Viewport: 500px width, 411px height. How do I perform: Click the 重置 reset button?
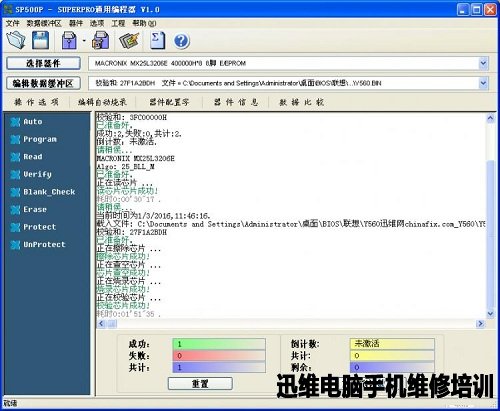(200, 383)
